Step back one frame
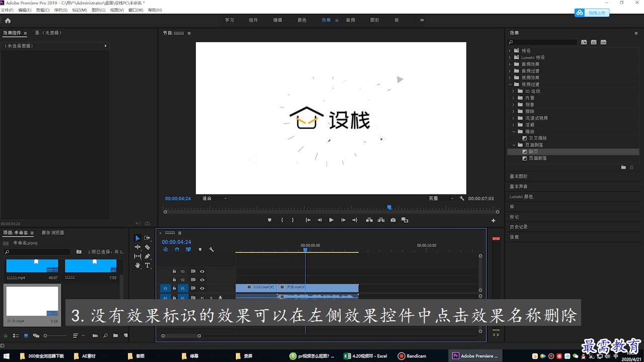This screenshot has width=644, height=362. point(319,220)
